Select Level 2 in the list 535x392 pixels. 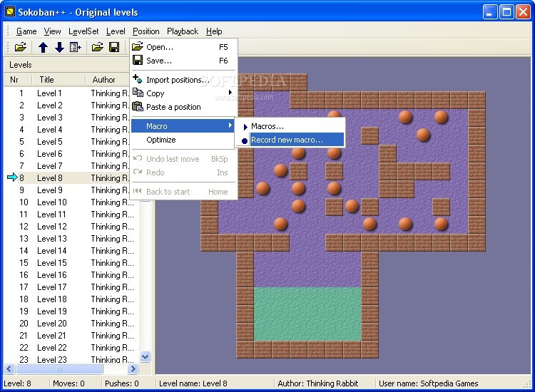click(67, 105)
